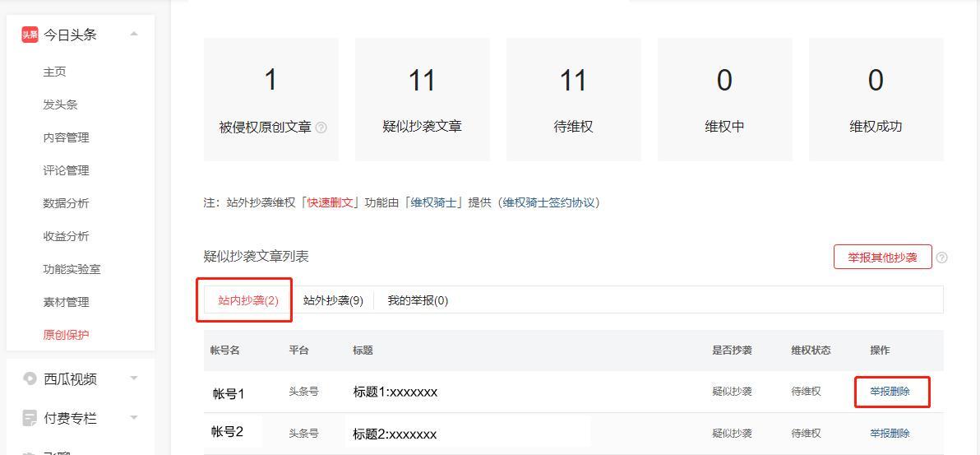Expand the 付费专栏 sidebar section
The height and width of the screenshot is (455, 980).
coord(134,418)
